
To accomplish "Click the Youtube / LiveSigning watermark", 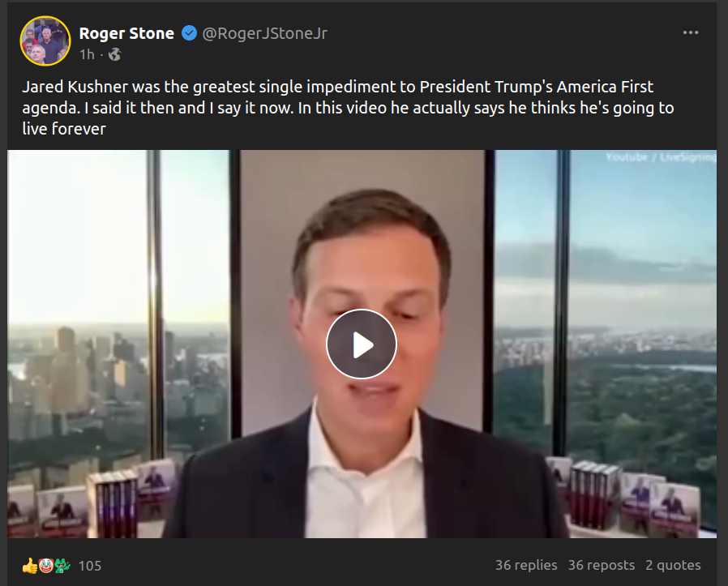I will pyautogui.click(x=660, y=157).
